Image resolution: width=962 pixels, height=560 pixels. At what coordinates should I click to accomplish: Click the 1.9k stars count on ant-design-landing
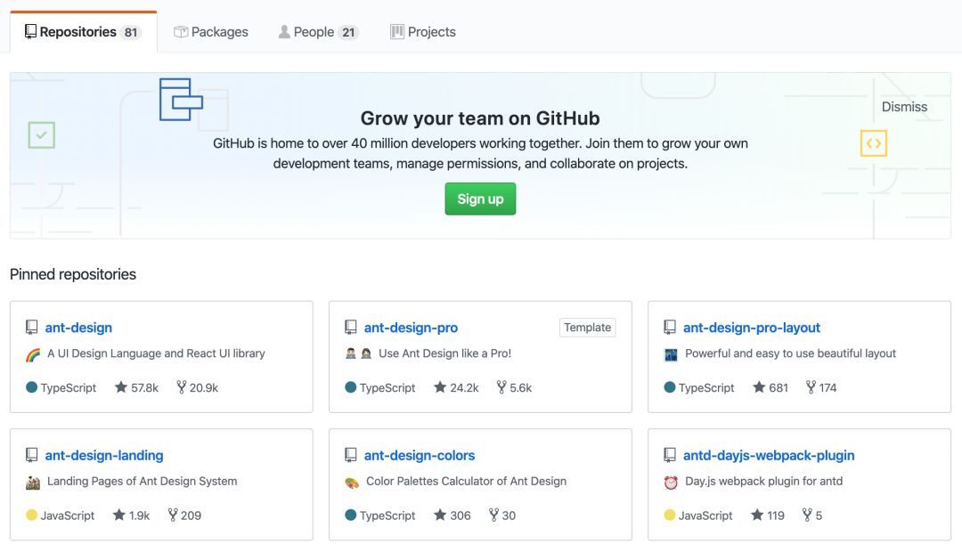coord(139,515)
